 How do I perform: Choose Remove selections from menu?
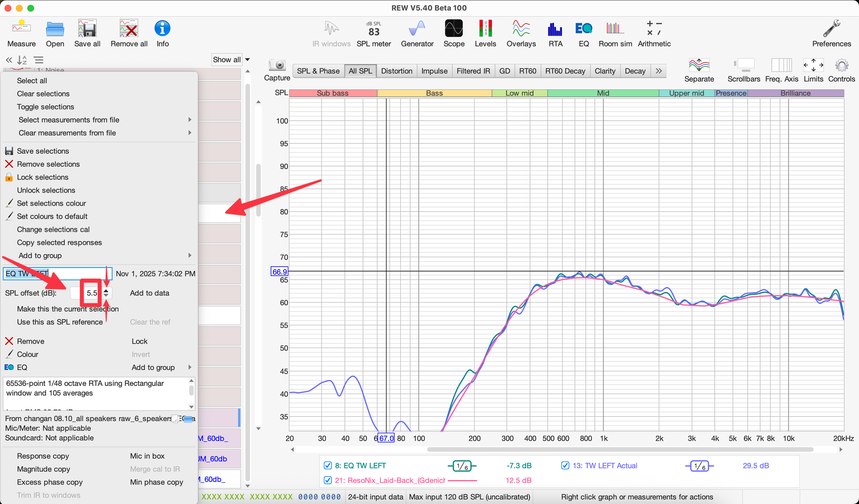coord(48,164)
